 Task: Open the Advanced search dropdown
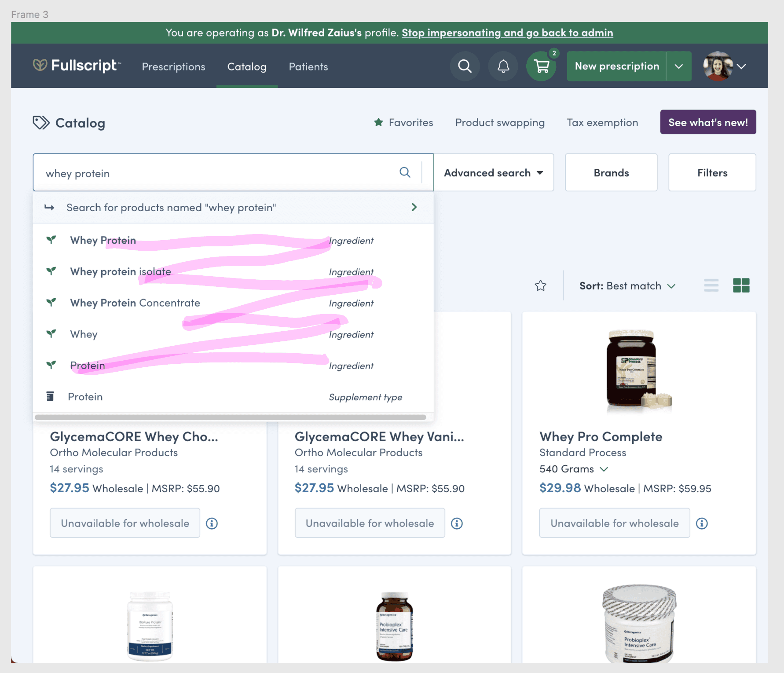pyautogui.click(x=494, y=172)
